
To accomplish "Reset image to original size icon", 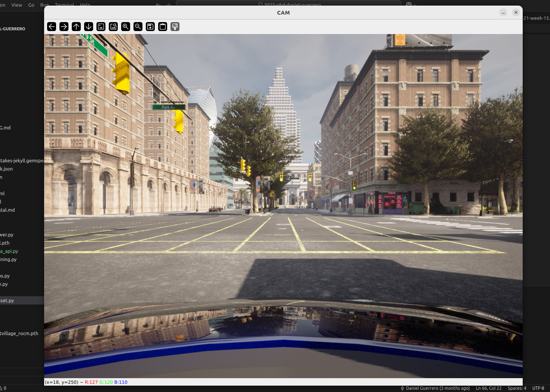I will click(101, 27).
